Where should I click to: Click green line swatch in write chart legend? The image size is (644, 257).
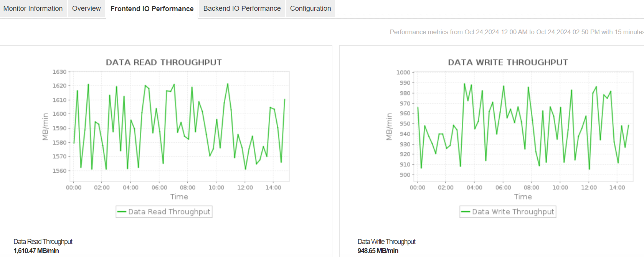(466, 212)
